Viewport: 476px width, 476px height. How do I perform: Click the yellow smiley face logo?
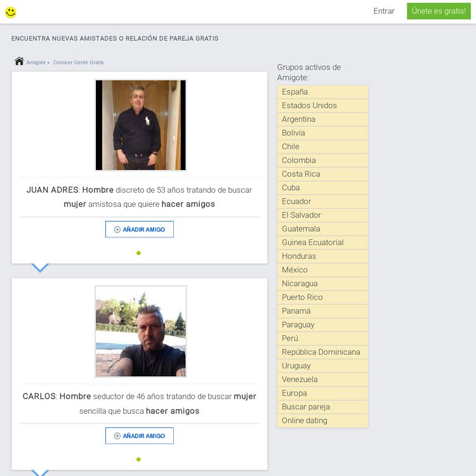11,12
